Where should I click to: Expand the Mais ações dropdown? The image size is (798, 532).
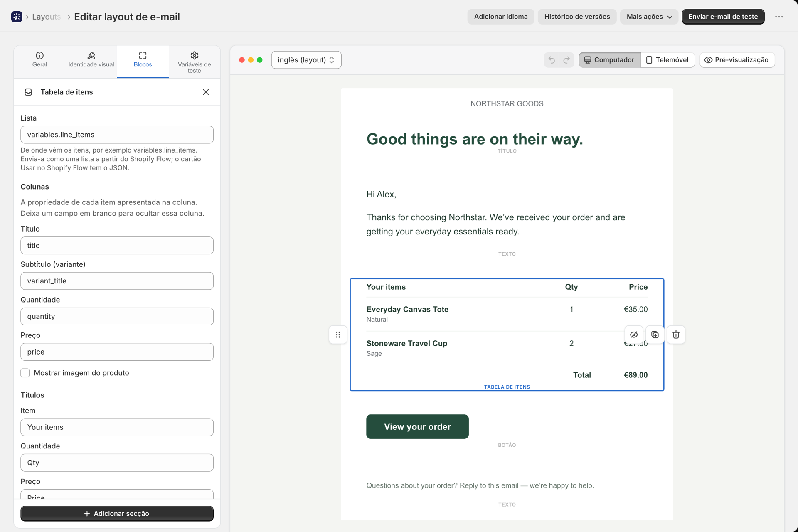click(x=649, y=17)
